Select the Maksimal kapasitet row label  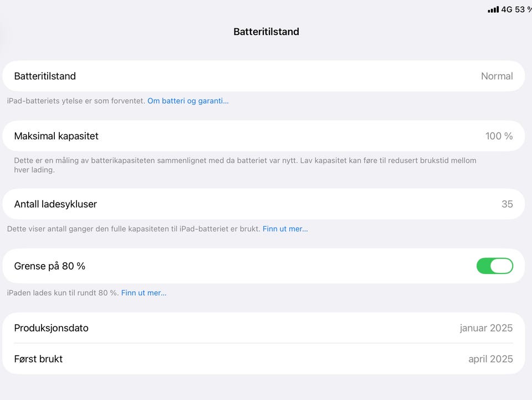point(56,136)
